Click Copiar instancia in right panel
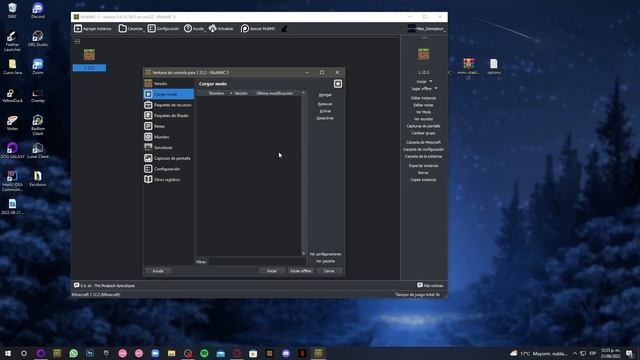640x360 pixels. click(423, 180)
